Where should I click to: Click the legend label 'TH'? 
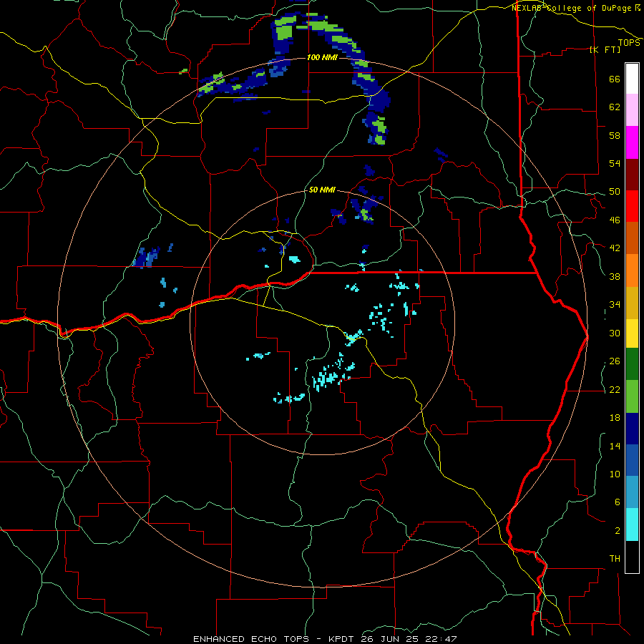pos(615,559)
